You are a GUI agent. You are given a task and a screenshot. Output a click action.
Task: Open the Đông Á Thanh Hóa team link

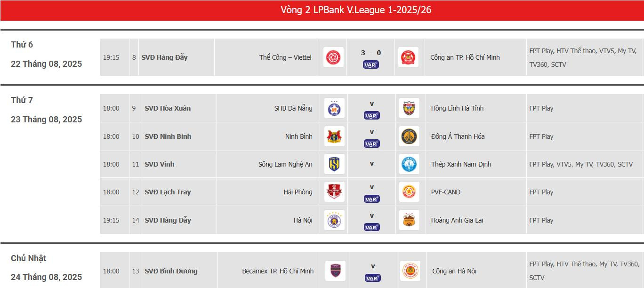[458, 136]
